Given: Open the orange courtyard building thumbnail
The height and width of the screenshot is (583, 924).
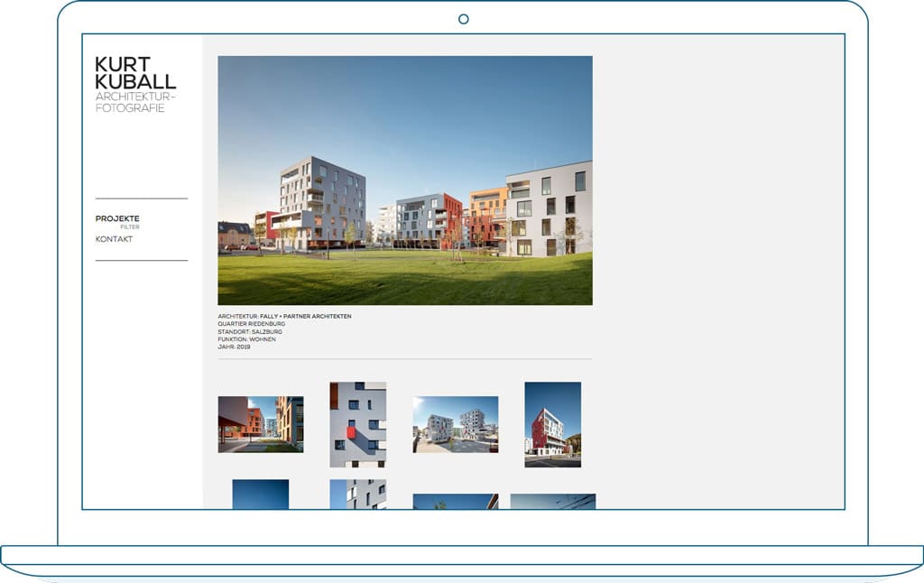Looking at the screenshot, I should (261, 424).
